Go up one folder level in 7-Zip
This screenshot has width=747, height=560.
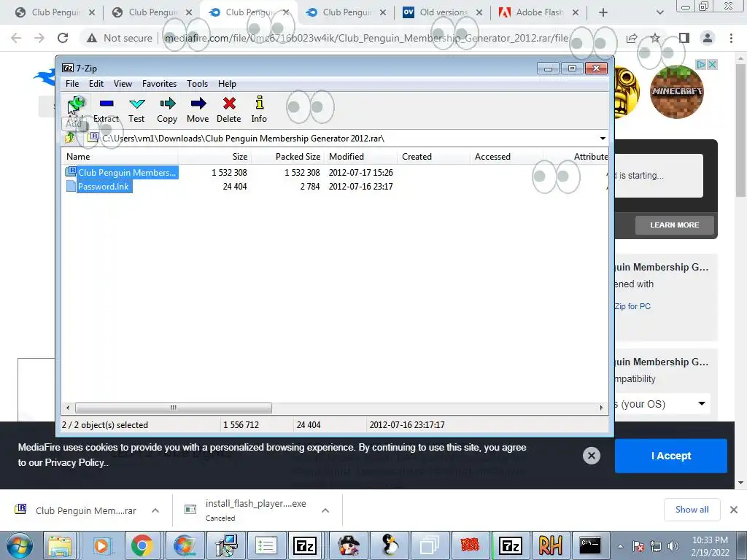tap(70, 138)
